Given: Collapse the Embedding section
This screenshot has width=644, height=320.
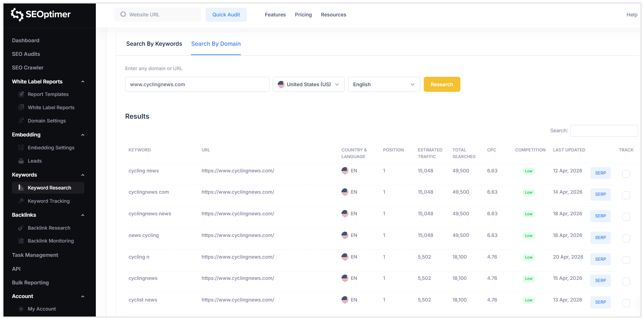Looking at the screenshot, I should (x=83, y=135).
